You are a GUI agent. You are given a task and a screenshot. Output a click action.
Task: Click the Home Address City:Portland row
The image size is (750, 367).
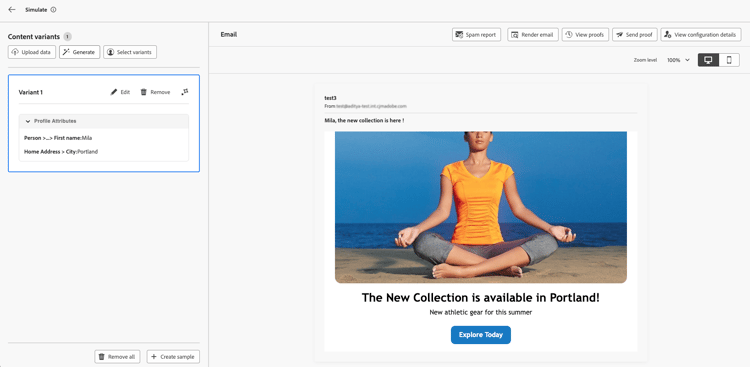click(61, 151)
